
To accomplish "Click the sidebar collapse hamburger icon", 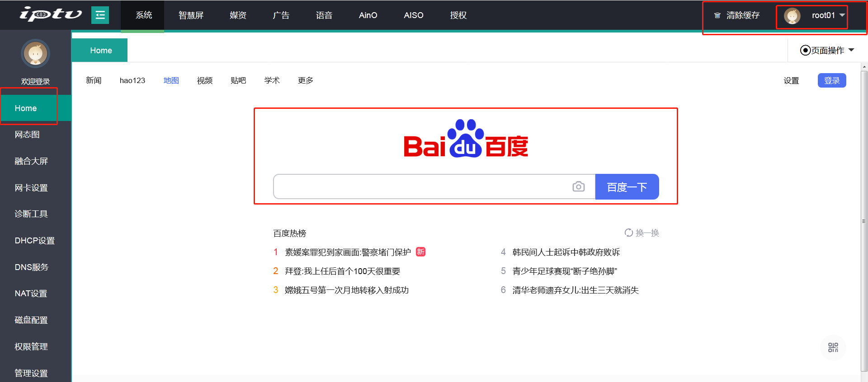I will 100,15.
